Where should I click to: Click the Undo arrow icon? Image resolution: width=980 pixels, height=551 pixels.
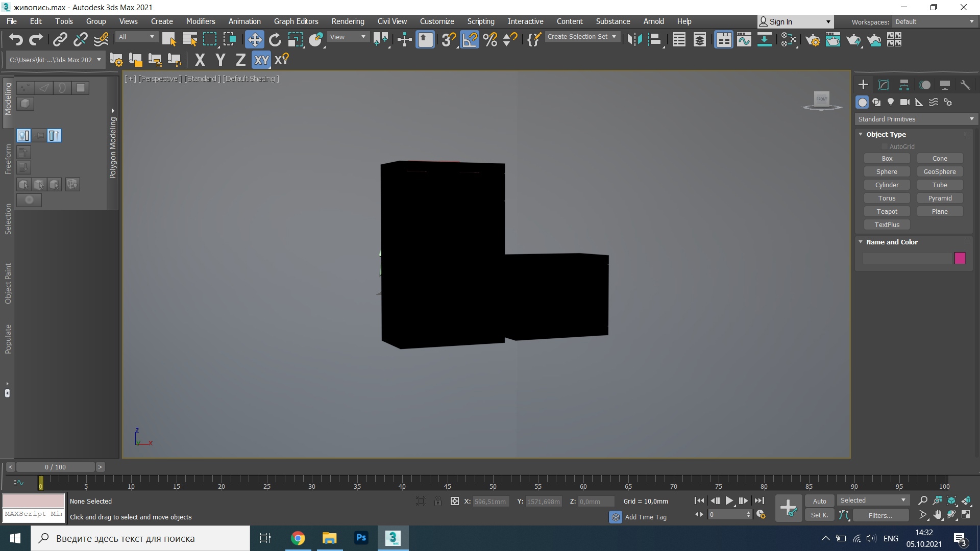[x=15, y=40]
